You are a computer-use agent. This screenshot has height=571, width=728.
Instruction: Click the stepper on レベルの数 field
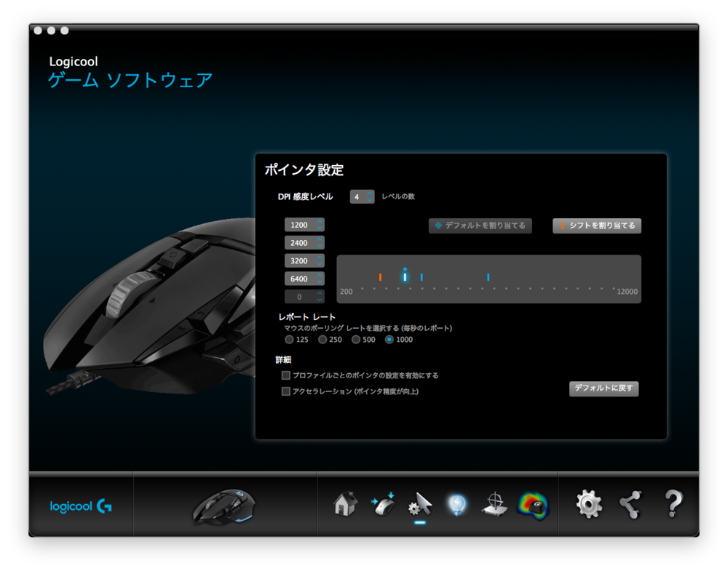370,196
